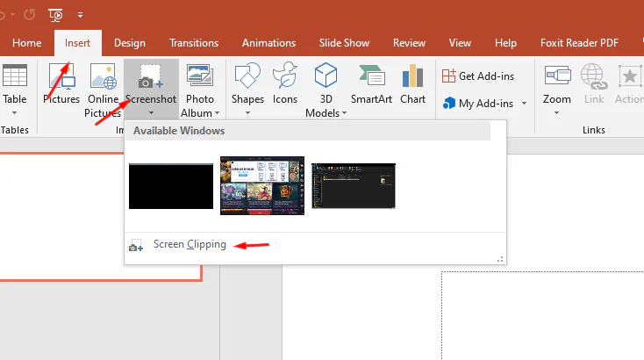Image resolution: width=644 pixels, height=360 pixels.
Task: Open Online Pictures search
Action: (x=103, y=90)
